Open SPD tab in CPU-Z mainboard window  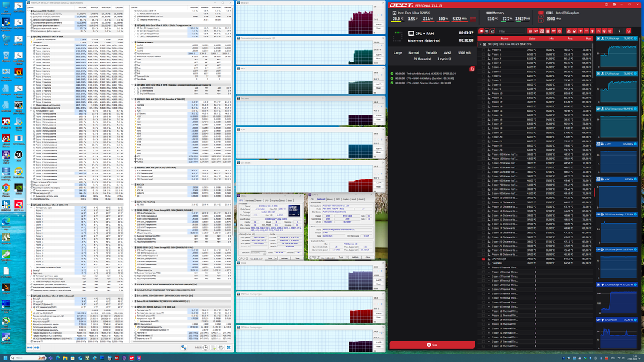click(x=338, y=199)
